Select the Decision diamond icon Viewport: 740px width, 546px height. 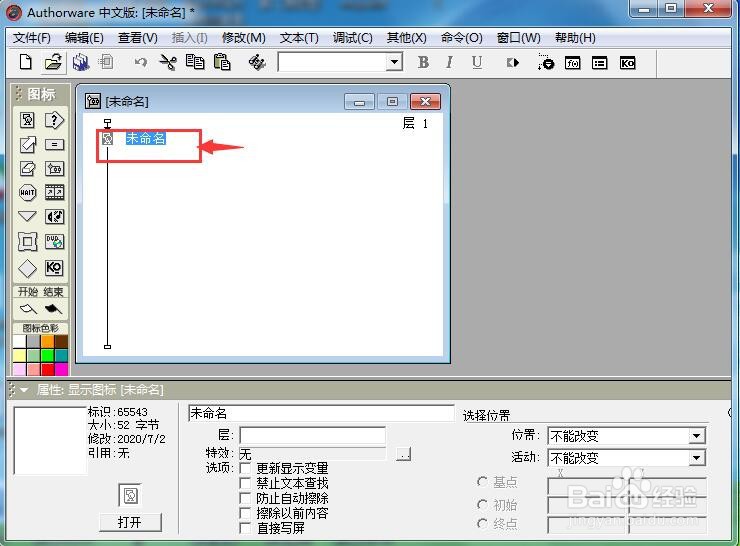[x=27, y=268]
